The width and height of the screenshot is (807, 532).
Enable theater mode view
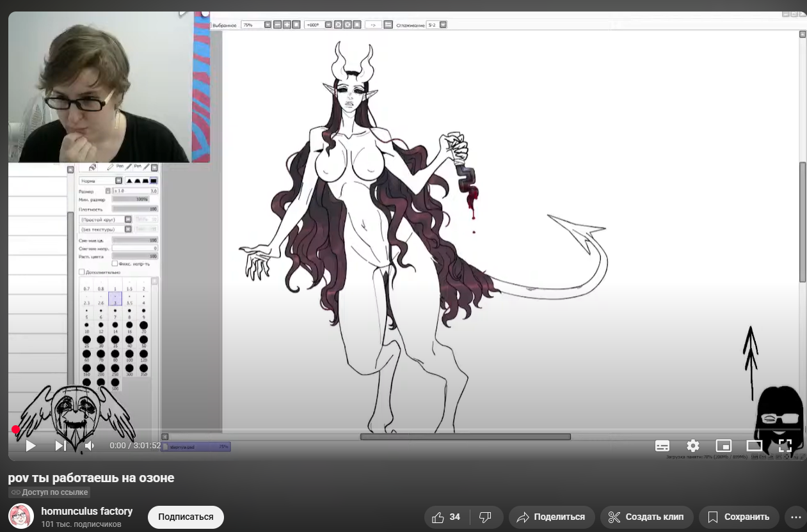click(x=754, y=446)
